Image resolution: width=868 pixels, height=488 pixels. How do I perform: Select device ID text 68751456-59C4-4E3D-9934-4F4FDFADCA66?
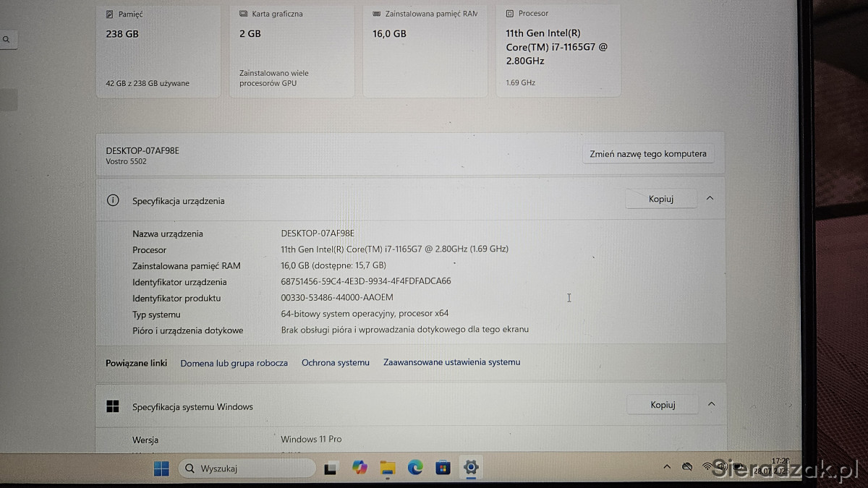pyautogui.click(x=366, y=281)
